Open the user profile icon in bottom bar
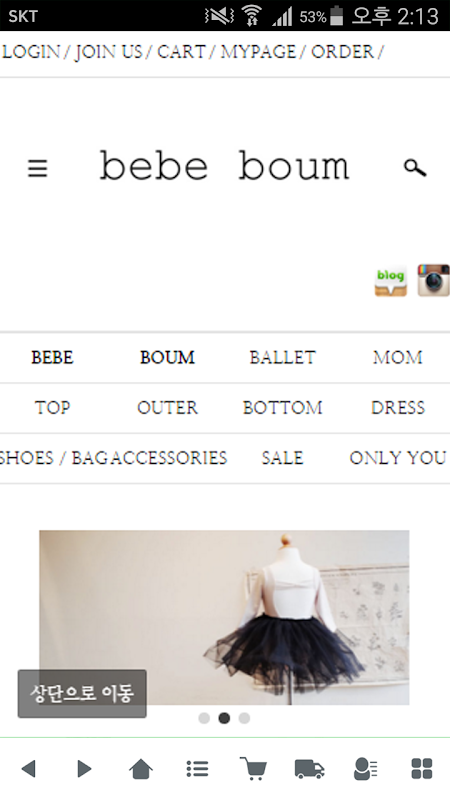Viewport: 450px width, 800px height. [x=365, y=769]
